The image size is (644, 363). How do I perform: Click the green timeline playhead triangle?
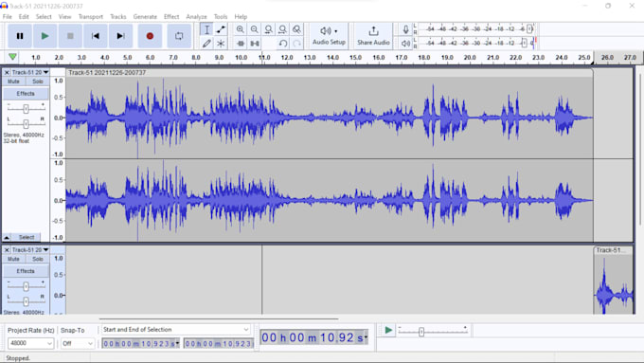tap(12, 57)
